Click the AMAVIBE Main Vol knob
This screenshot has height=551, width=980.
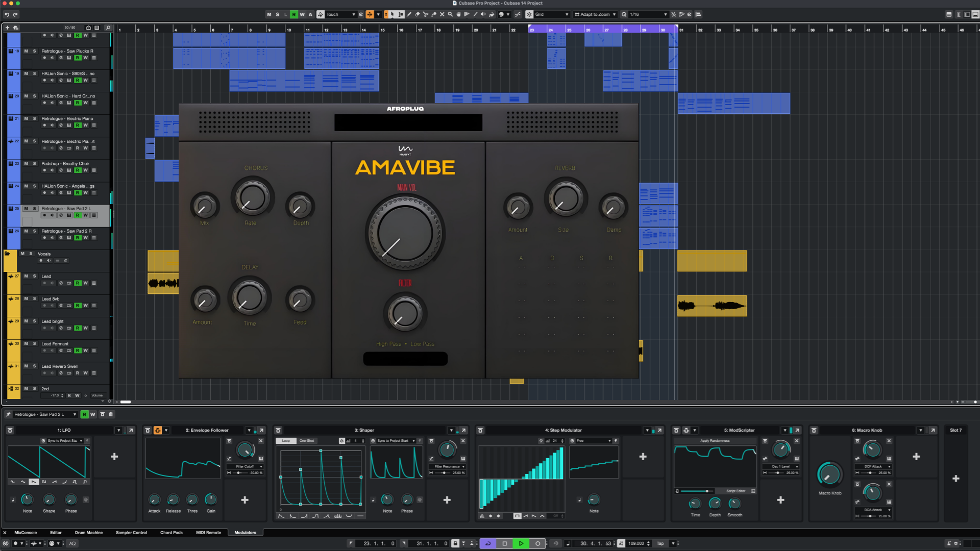[405, 234]
